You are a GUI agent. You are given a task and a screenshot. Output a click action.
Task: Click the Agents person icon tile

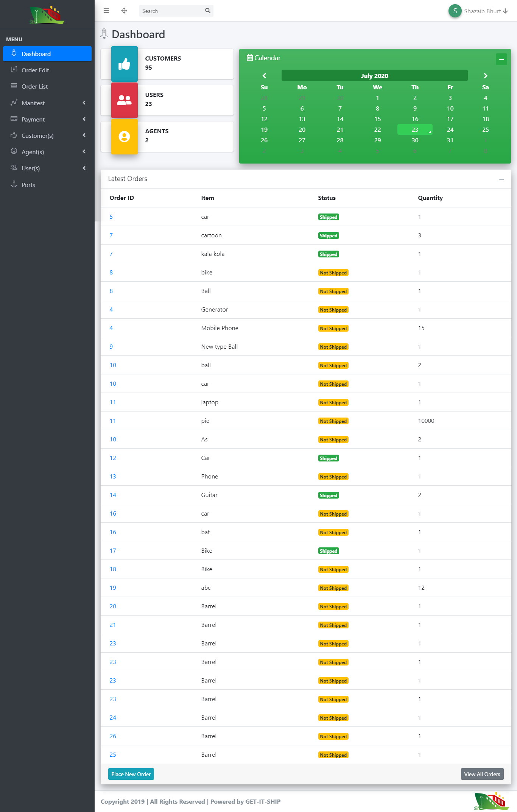125,137
